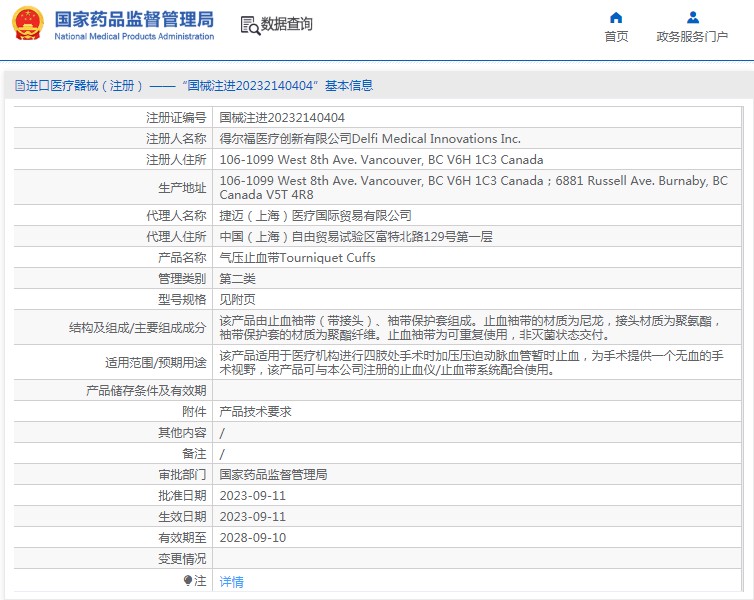Screen dimensions: 754x600
Task: Click the 基本信息 section heading
Action: point(349,86)
